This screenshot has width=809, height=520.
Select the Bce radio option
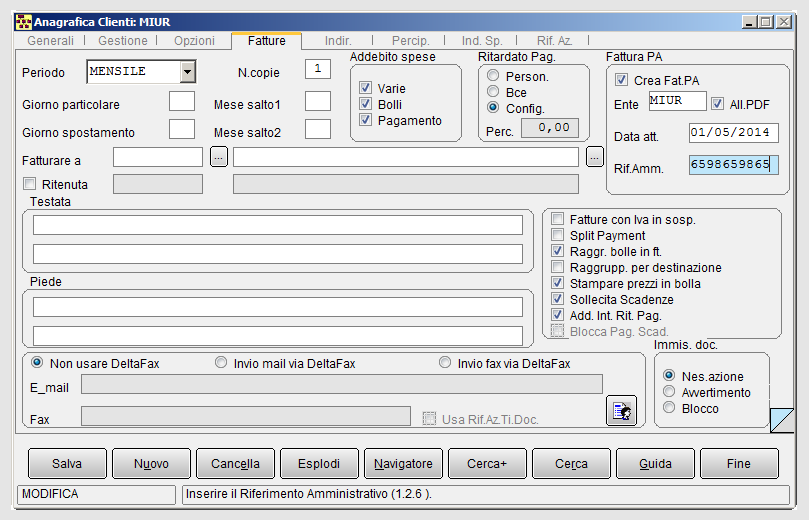[493, 91]
